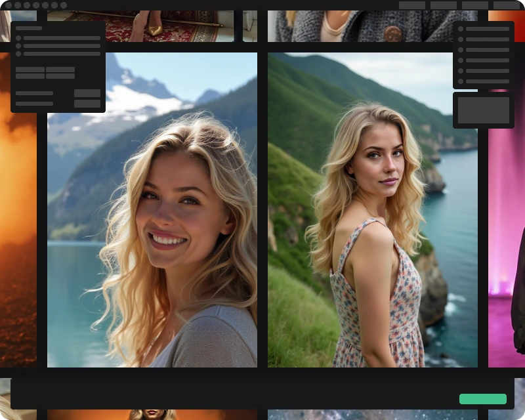Image resolution: width=525 pixels, height=420 pixels.
Task: Open the last menu button at top right
Action: [x=507, y=5]
